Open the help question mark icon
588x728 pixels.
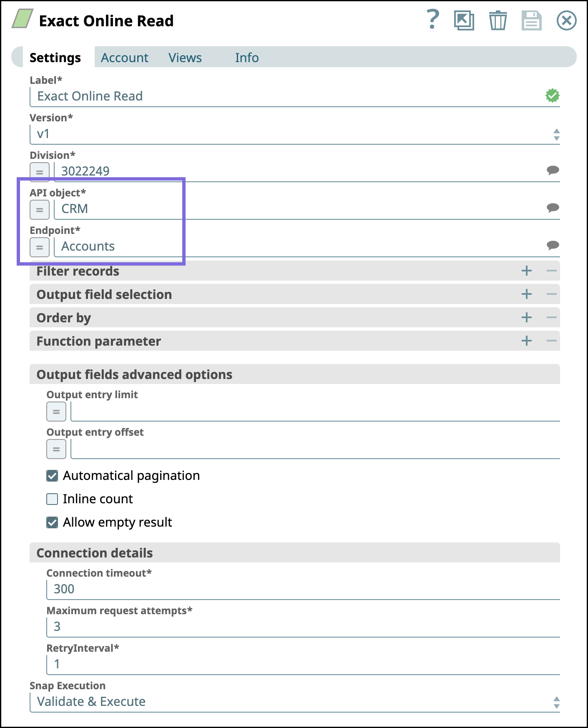tap(433, 20)
